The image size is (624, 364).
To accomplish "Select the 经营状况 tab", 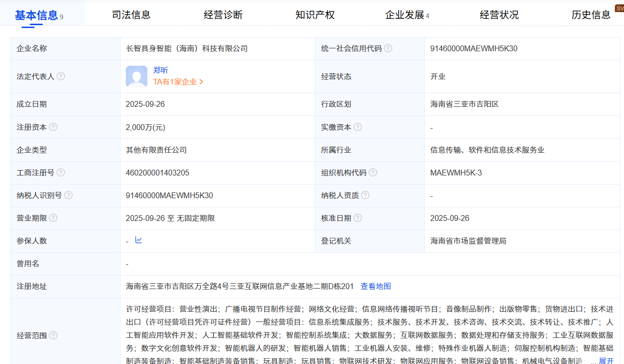I will [499, 15].
